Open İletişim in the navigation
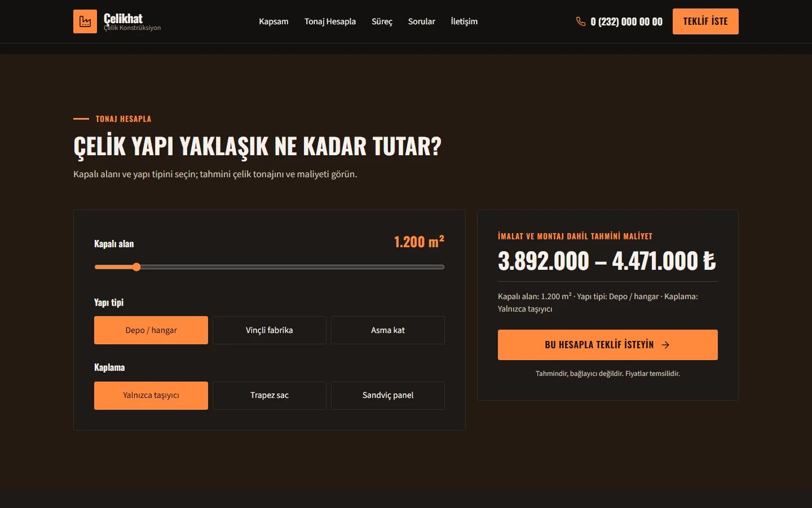Image resolution: width=812 pixels, height=508 pixels. tap(464, 21)
